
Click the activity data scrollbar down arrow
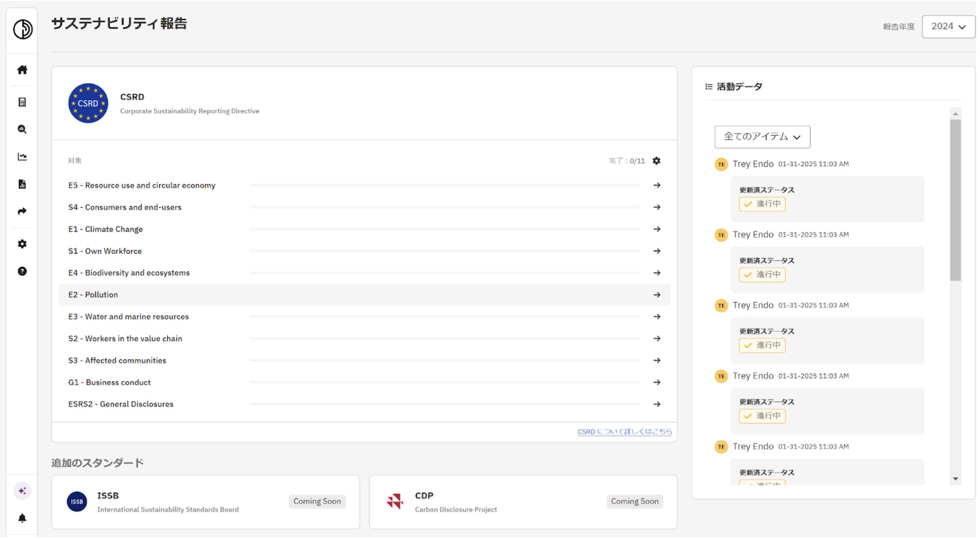click(x=956, y=480)
